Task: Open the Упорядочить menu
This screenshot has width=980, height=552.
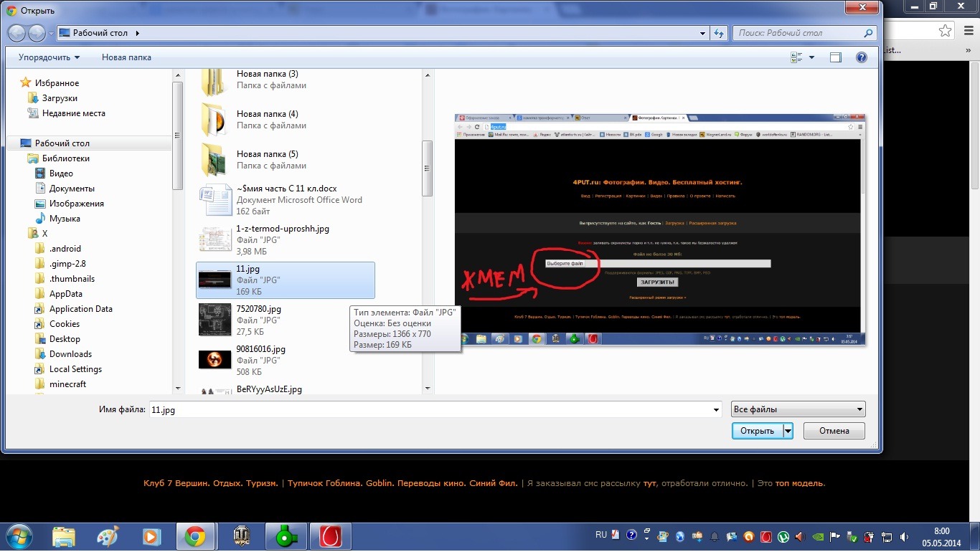Action: tap(50, 57)
